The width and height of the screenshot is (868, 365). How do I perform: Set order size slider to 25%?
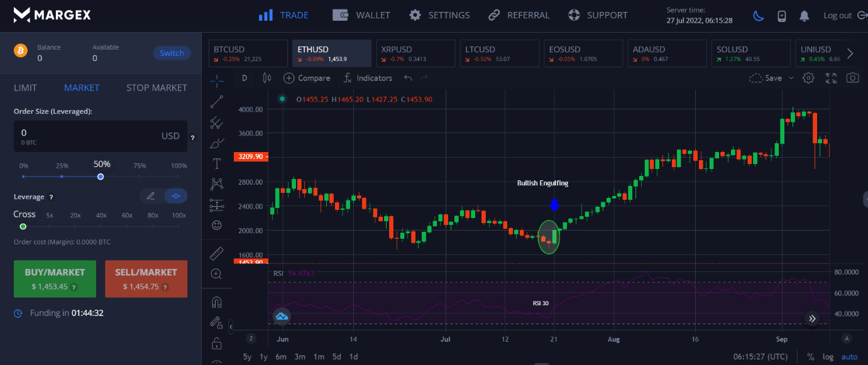62,177
